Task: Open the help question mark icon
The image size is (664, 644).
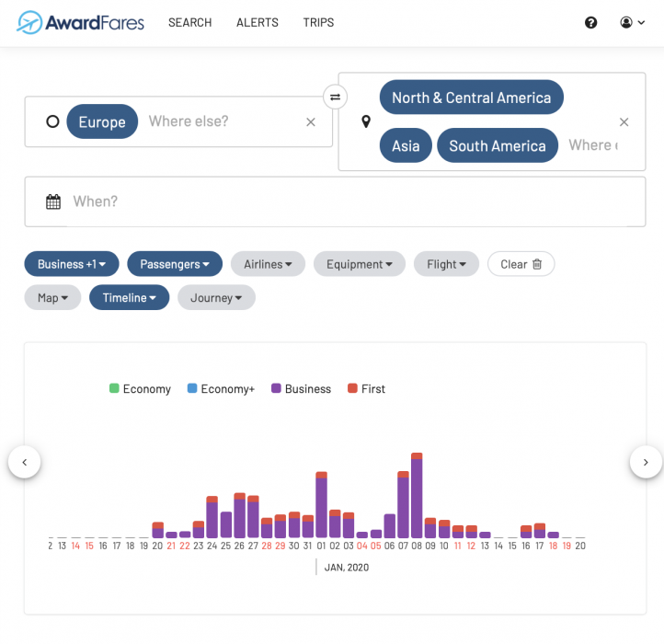Action: 591,23
